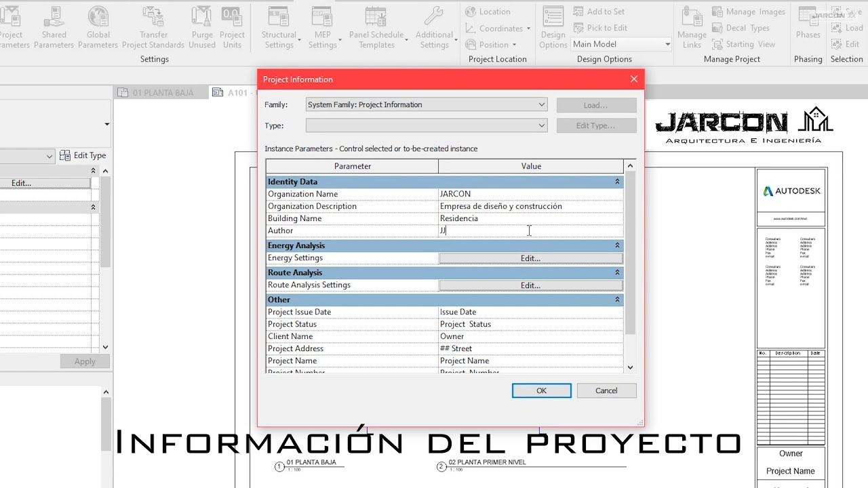Confirm dialog with OK button
This screenshot has width=868, height=488.
541,390
